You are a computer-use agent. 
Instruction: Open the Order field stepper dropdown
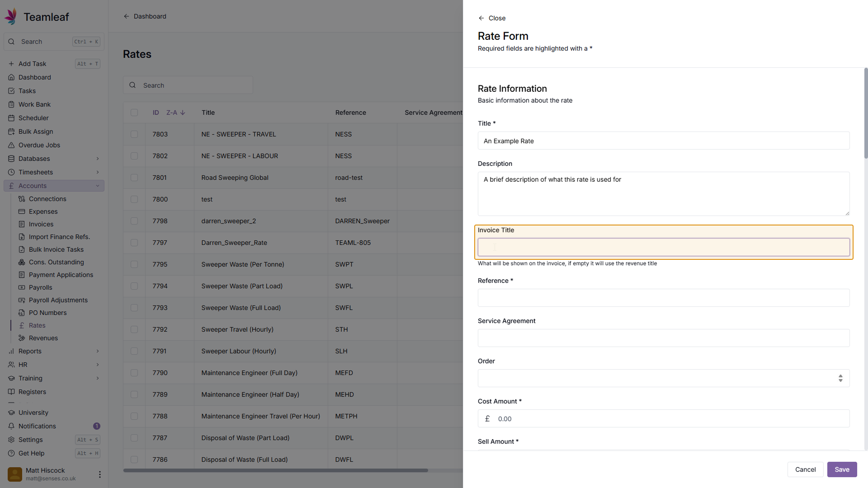click(840, 378)
